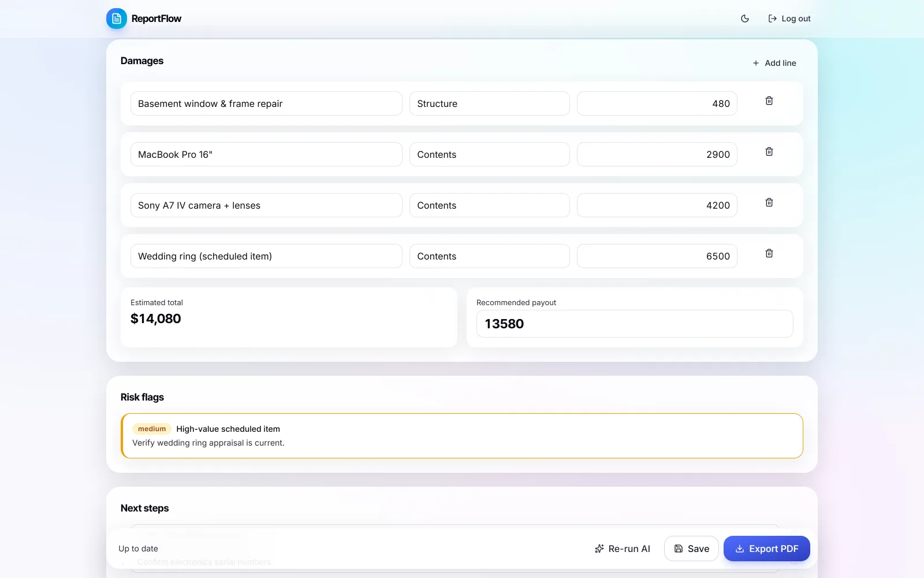Edit the 4200 amount field
Image resolution: width=924 pixels, height=578 pixels.
[657, 205]
